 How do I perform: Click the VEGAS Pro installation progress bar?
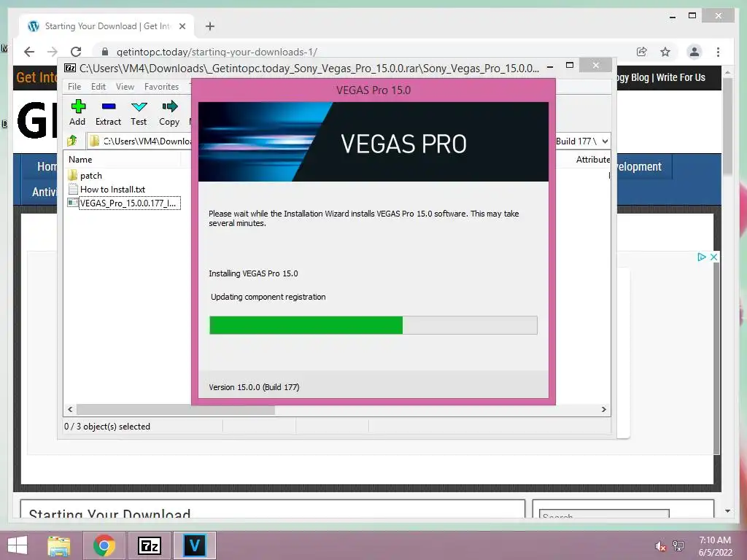tap(373, 325)
